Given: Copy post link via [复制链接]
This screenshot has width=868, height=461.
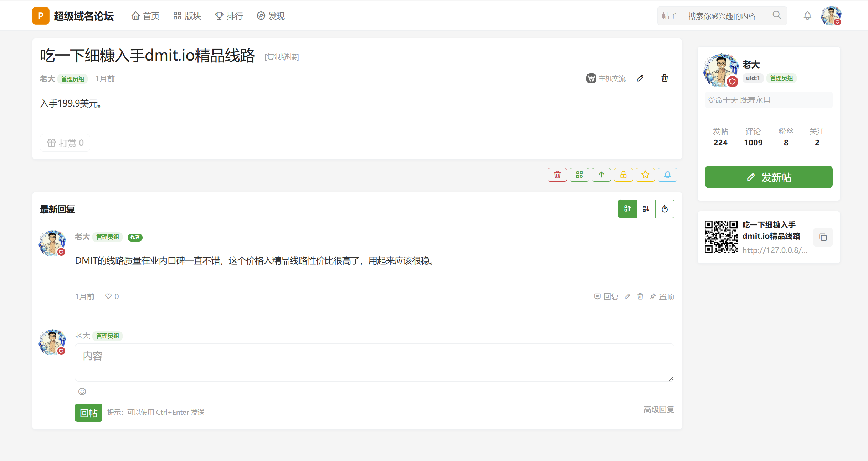Looking at the screenshot, I should pos(282,57).
